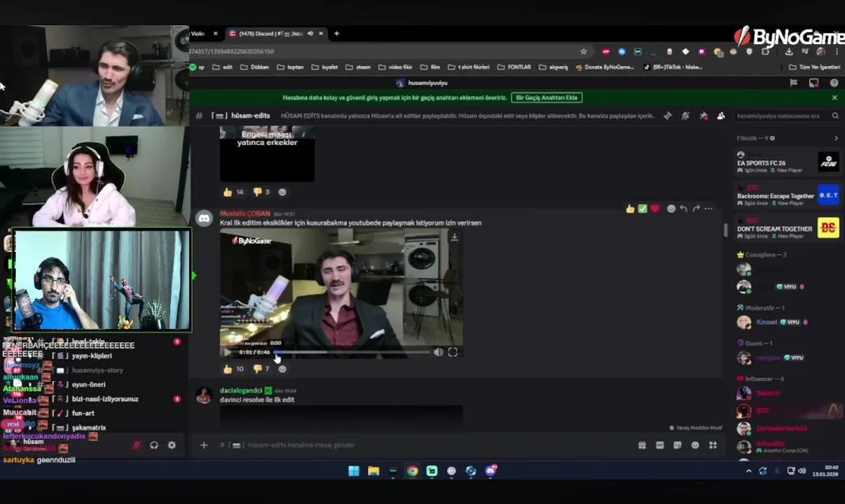
Task: Open the embedded video in fullscreen
Action: click(453, 353)
